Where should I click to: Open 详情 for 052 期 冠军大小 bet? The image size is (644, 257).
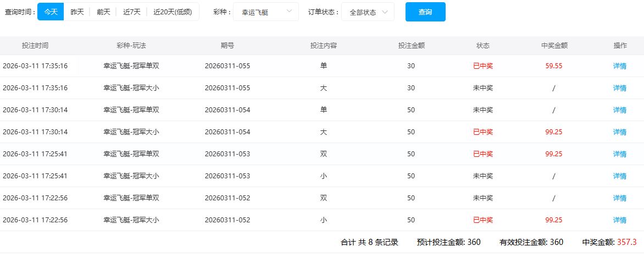pos(619,220)
